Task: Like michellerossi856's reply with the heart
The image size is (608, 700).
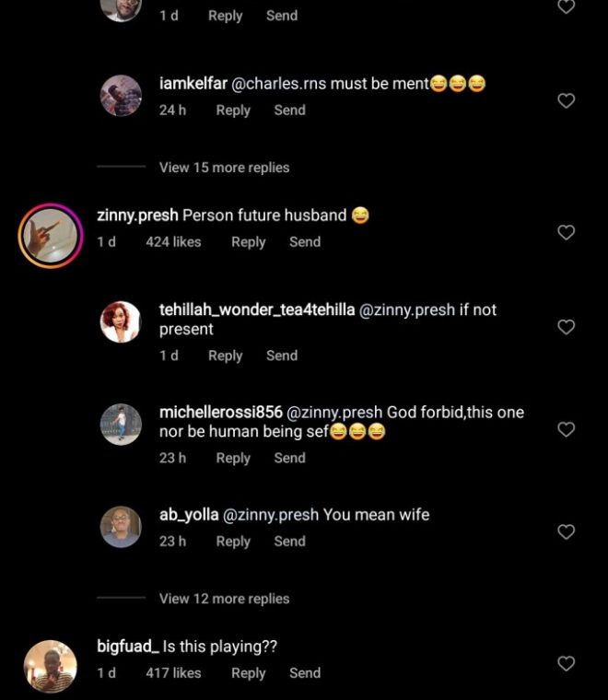Action: click(x=567, y=429)
